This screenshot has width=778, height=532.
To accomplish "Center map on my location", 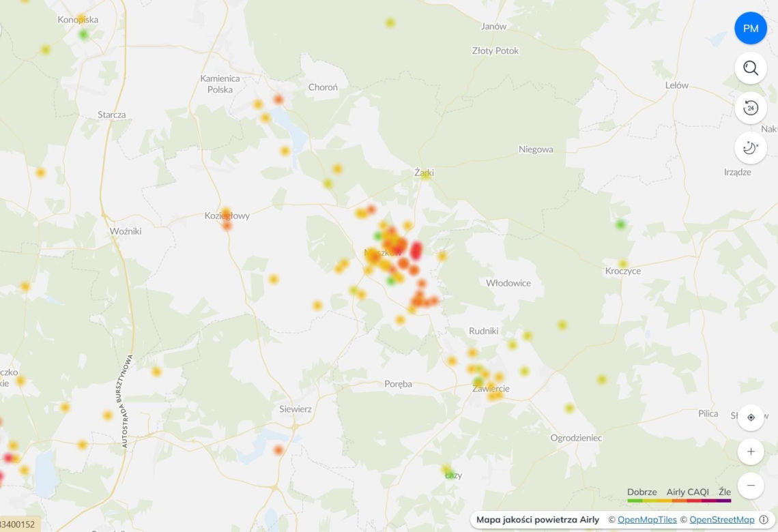I will coord(751,417).
